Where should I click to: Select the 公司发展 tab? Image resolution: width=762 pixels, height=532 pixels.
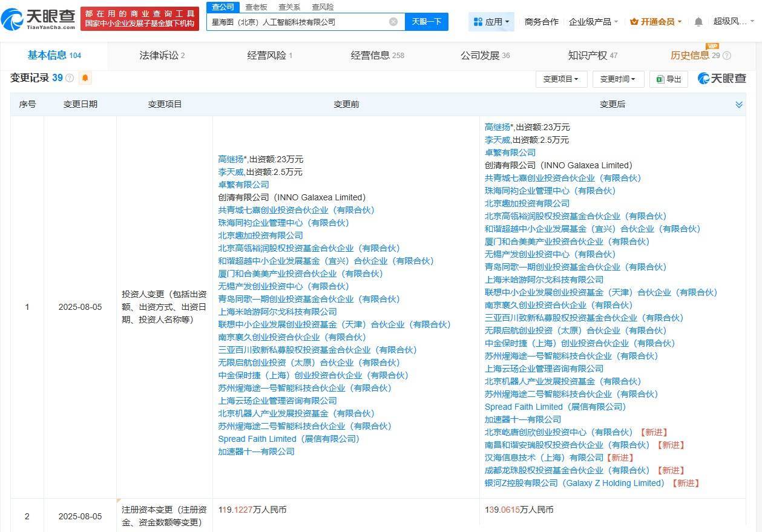485,56
